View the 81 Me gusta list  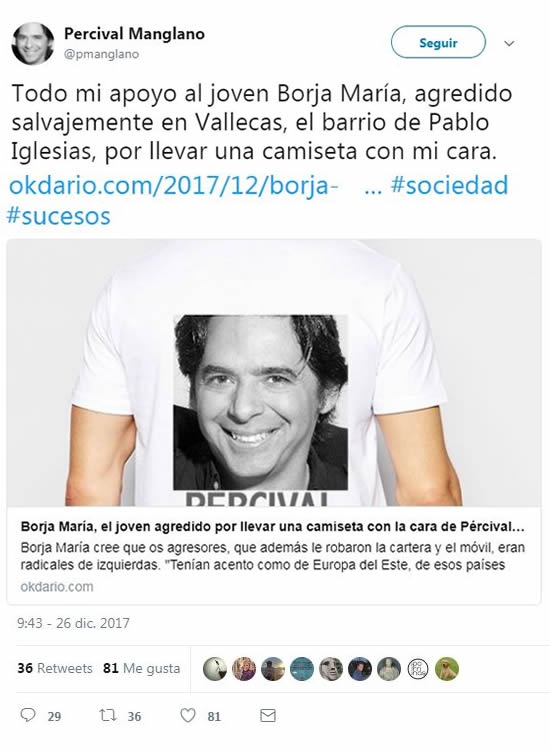pos(142,668)
